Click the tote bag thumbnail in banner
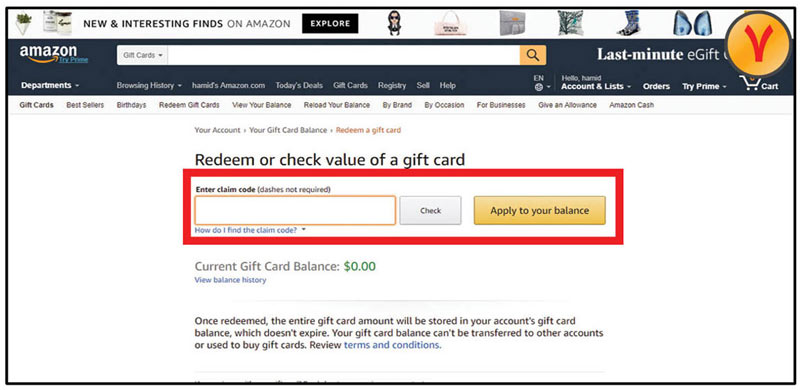The width and height of the screenshot is (800, 390). click(x=451, y=23)
